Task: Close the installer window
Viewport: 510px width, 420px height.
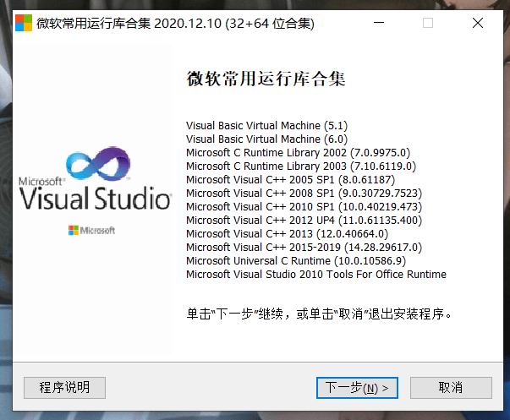Action: coord(478,23)
